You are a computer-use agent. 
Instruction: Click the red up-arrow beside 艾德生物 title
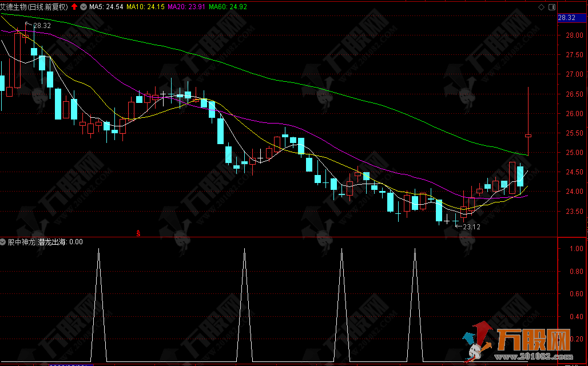point(74,6)
